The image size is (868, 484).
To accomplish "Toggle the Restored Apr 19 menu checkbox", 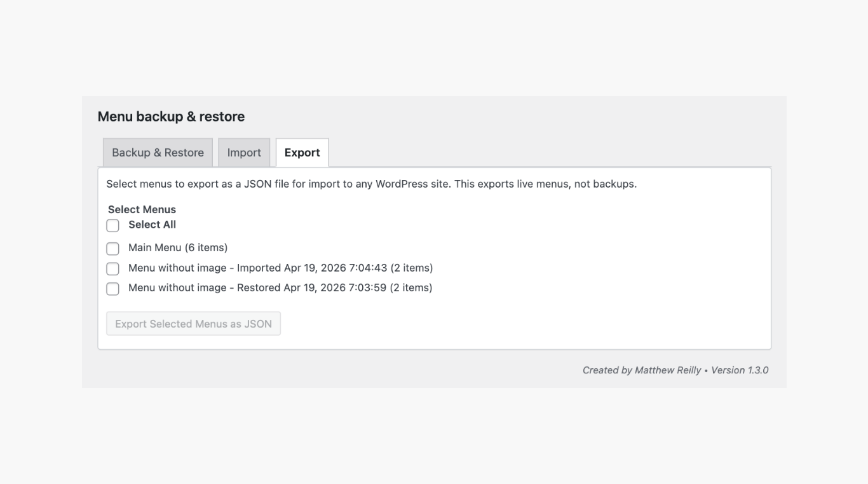I will tap(112, 289).
